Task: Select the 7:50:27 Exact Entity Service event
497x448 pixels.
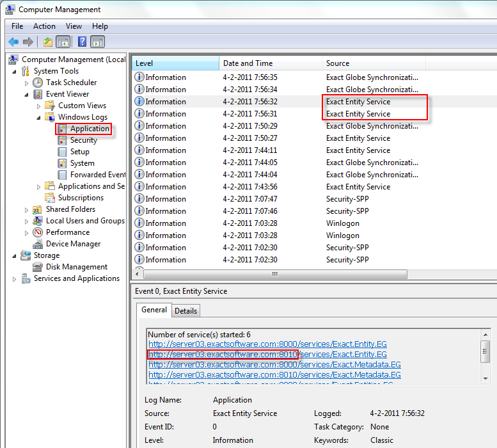Action: 314,138
